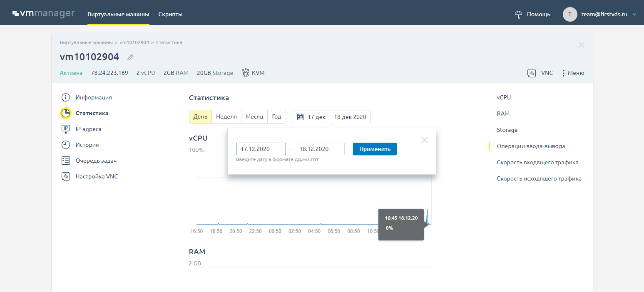The width and height of the screenshot is (644, 292).
Task: Expand the team@firstvds.ru account dropdown arrow
Action: (634, 15)
